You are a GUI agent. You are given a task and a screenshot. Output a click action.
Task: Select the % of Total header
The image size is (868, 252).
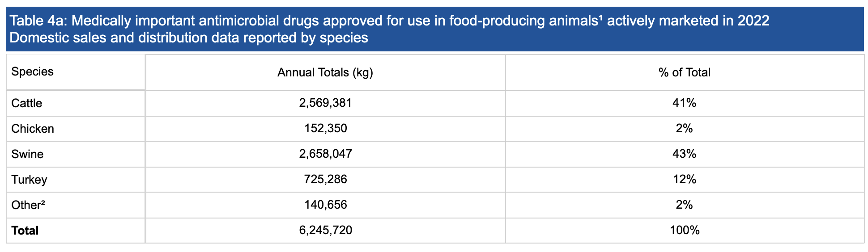(684, 72)
